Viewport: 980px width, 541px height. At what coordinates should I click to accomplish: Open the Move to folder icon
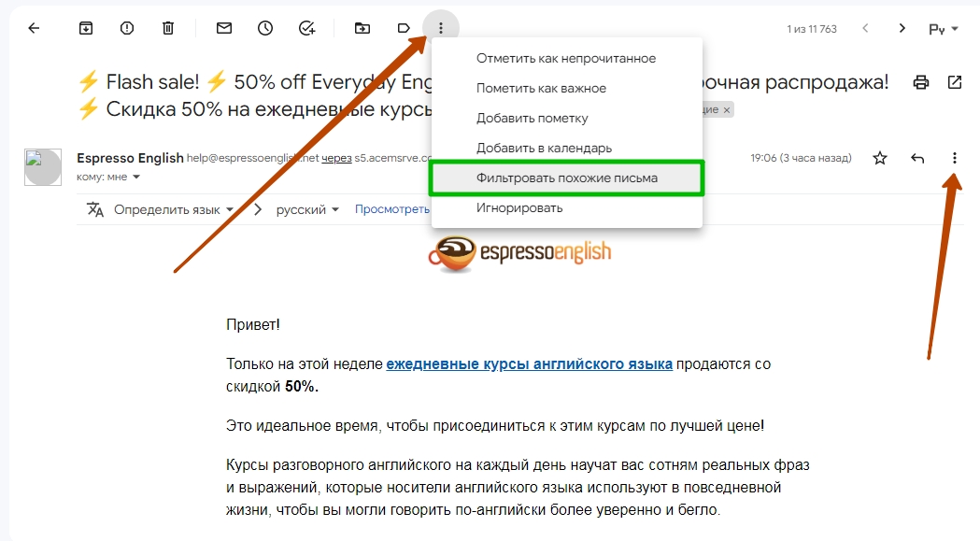tap(362, 28)
